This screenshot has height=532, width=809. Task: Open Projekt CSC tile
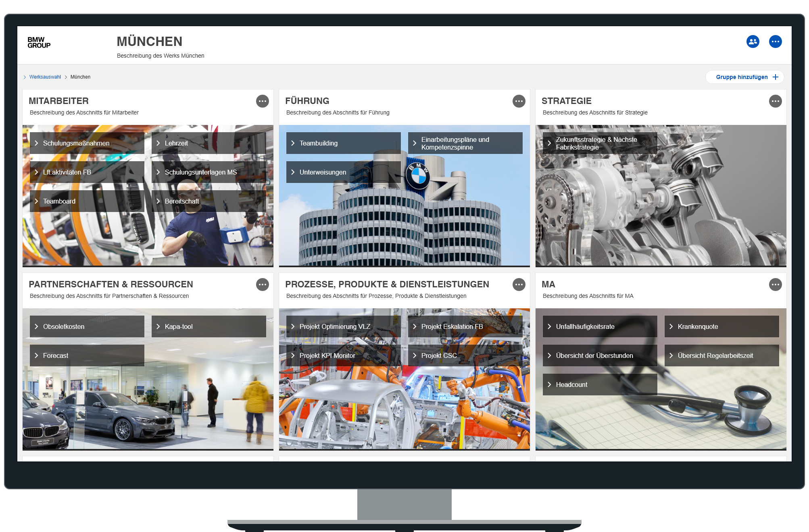pyautogui.click(x=465, y=355)
